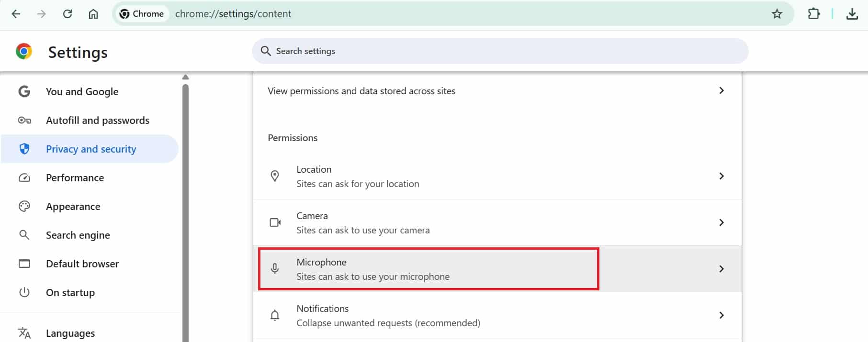Select Autofill and passwords in sidebar
868x342 pixels.
tap(97, 120)
